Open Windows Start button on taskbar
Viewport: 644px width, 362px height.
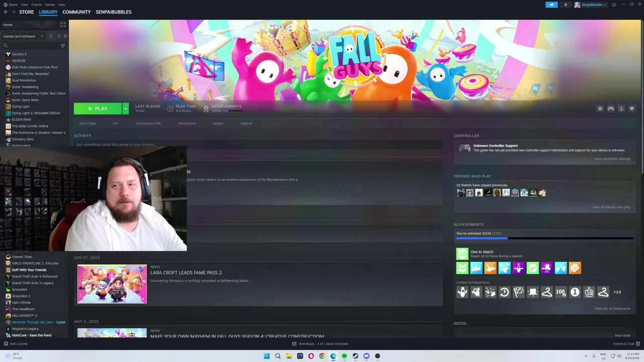267,356
